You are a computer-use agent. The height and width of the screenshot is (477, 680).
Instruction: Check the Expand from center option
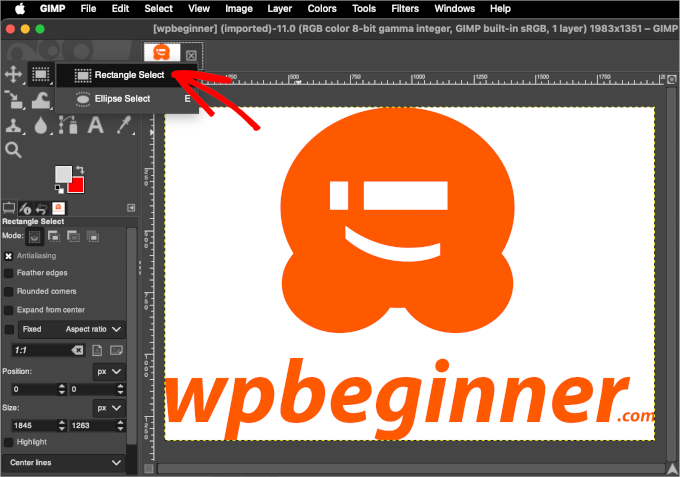(x=9, y=310)
